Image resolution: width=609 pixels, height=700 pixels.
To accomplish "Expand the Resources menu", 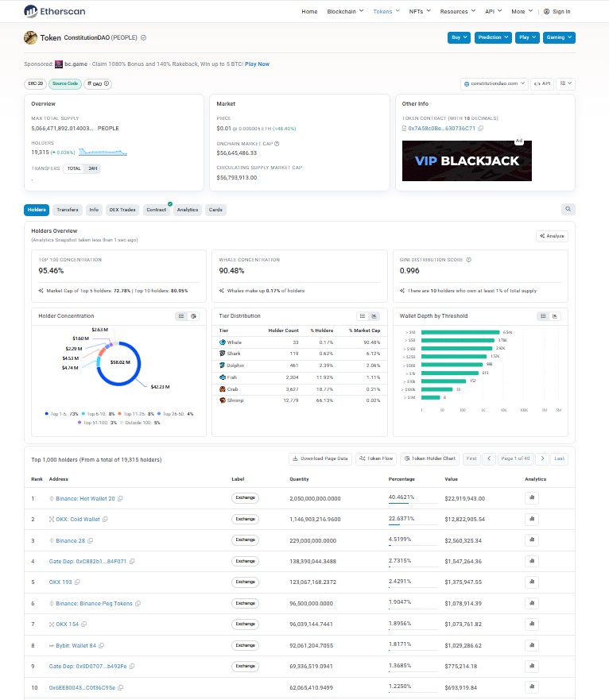I will pyautogui.click(x=457, y=12).
